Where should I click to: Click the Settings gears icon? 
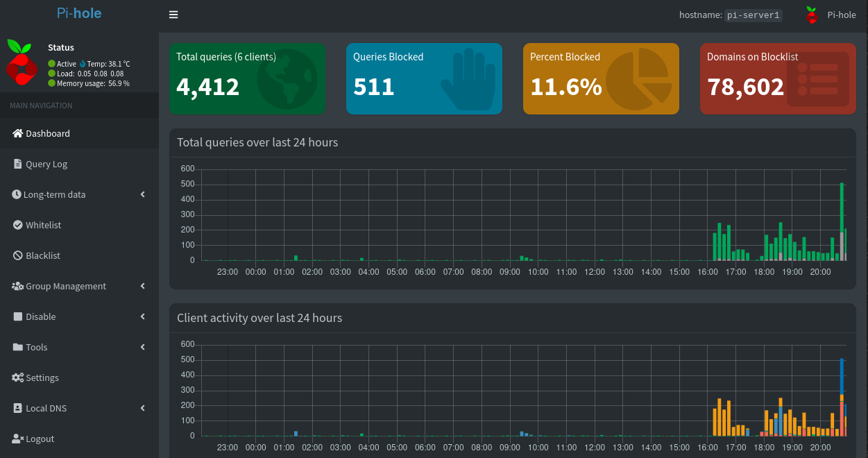pos(17,378)
